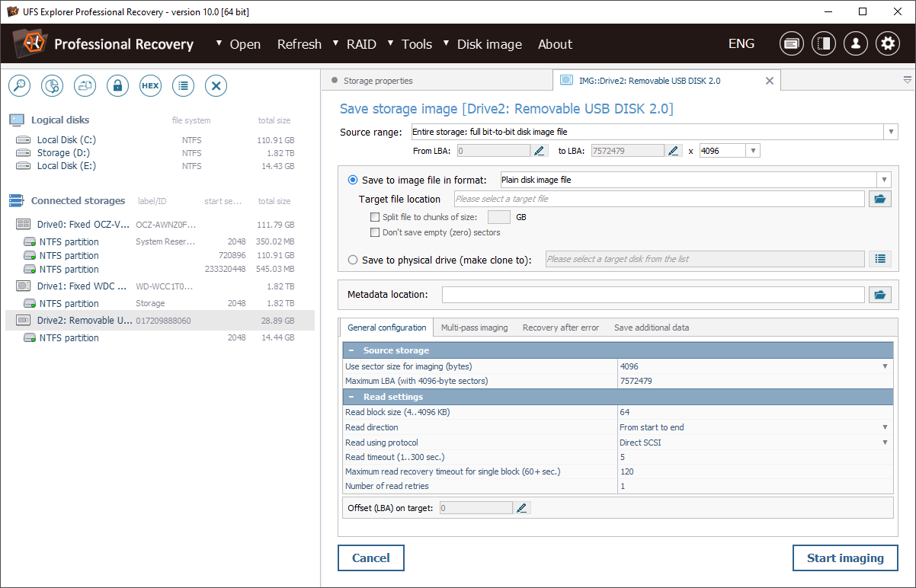Click the circled X close-storage icon
Screen dimensions: 916x588
click(x=216, y=86)
